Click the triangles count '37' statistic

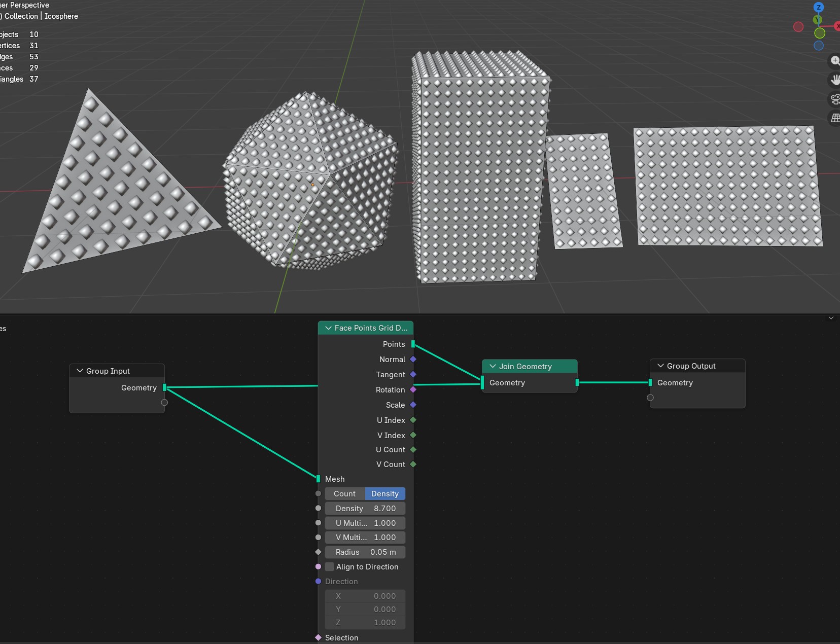pyautogui.click(x=33, y=79)
